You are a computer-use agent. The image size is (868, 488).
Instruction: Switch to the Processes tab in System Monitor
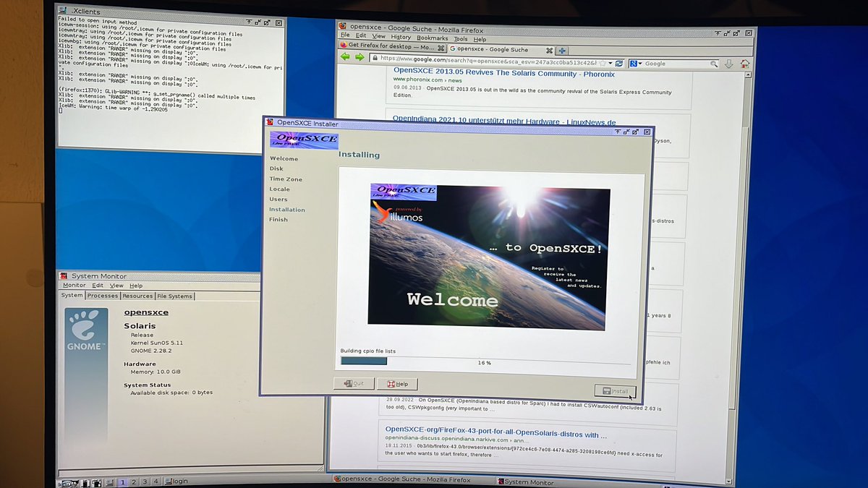pyautogui.click(x=102, y=296)
